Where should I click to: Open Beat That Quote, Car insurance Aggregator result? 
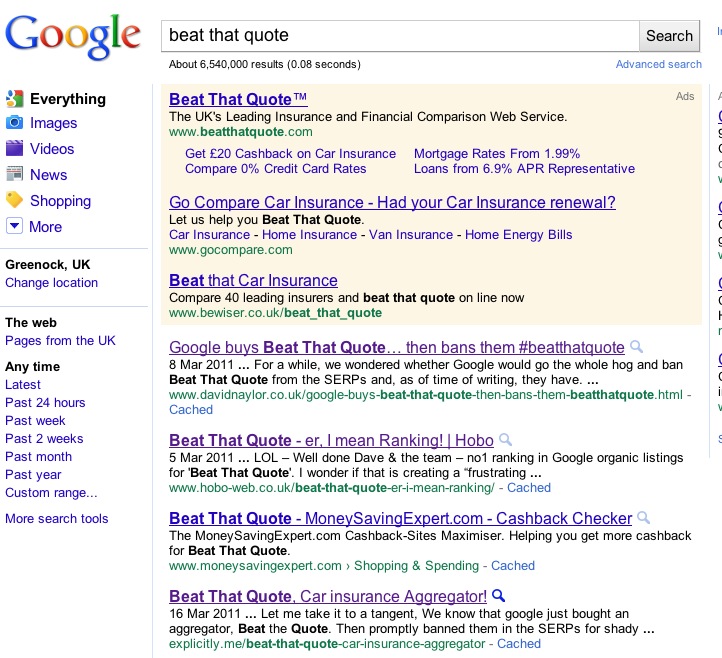point(328,596)
